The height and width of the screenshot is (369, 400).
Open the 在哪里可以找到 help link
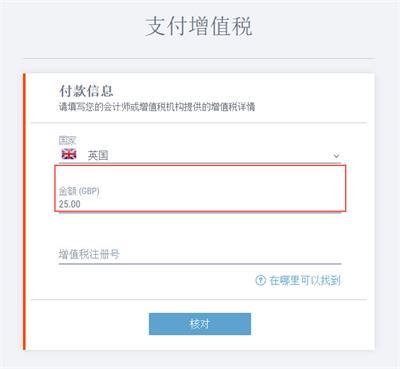tap(305, 280)
